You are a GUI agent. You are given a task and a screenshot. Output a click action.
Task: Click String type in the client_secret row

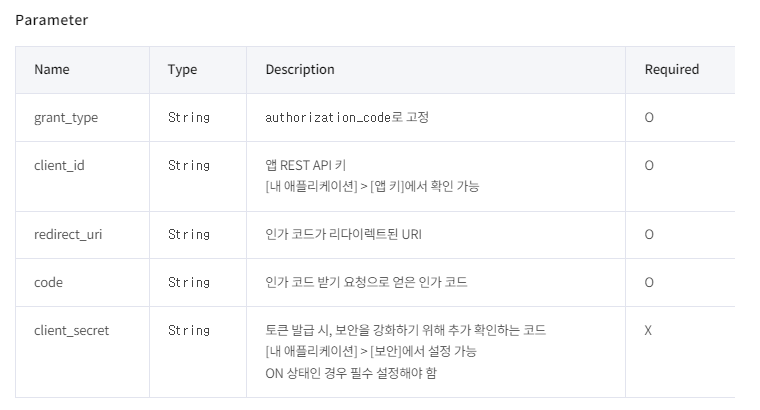tap(189, 330)
